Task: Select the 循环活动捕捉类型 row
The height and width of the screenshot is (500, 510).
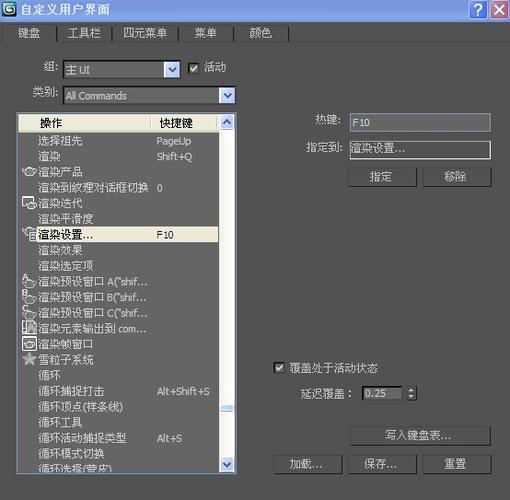Action: (119, 438)
